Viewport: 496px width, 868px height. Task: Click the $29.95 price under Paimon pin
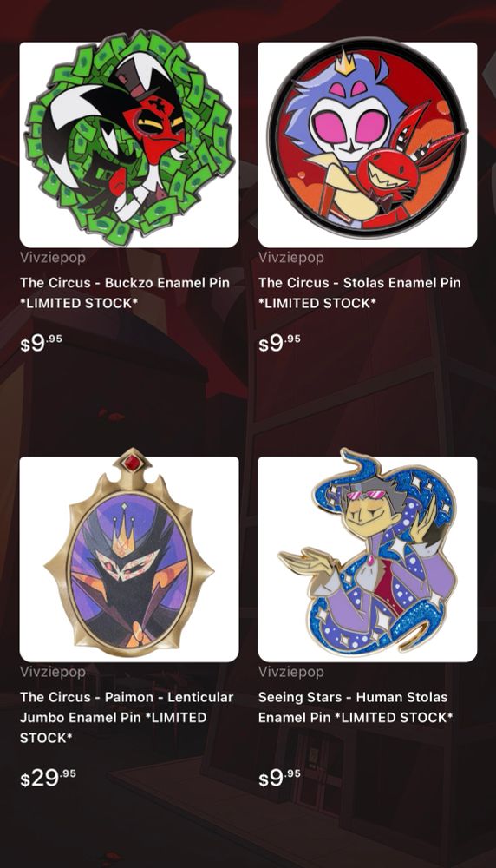pos(48,778)
